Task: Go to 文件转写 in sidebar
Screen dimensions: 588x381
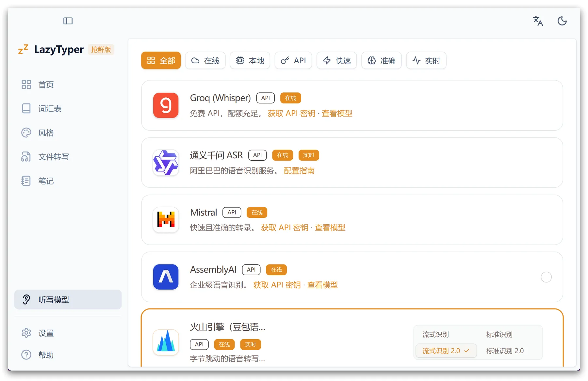Action: coord(54,157)
